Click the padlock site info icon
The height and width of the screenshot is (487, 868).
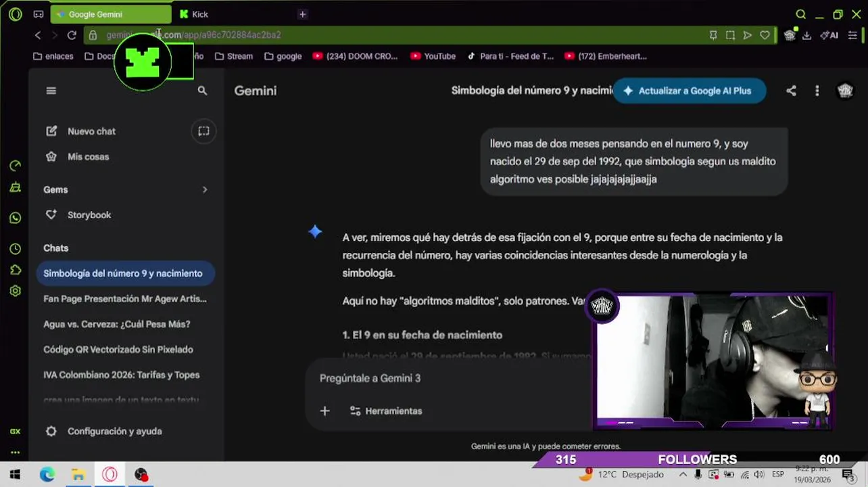pyautogui.click(x=93, y=35)
